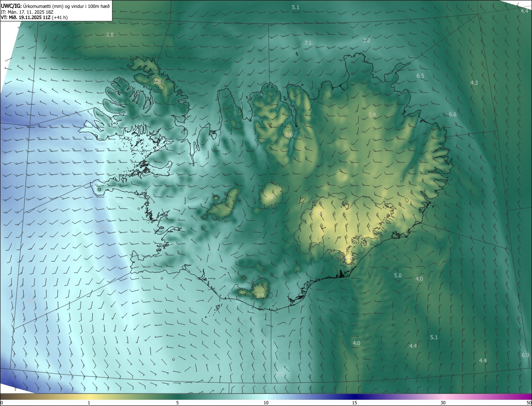Click the 7.2 value label

coord(367,41)
